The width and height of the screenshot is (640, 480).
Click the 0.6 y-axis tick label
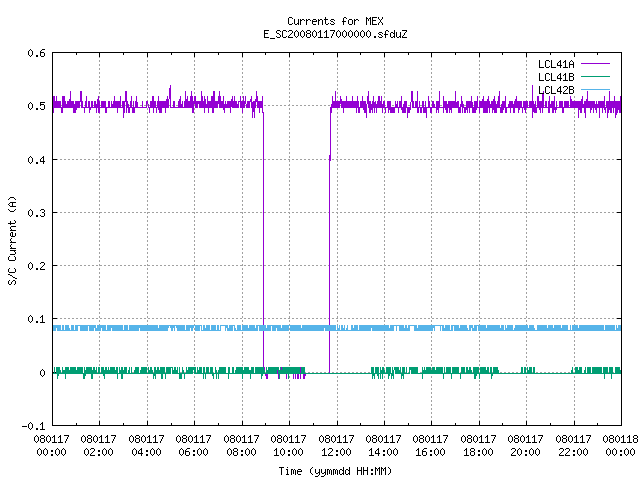click(x=36, y=53)
